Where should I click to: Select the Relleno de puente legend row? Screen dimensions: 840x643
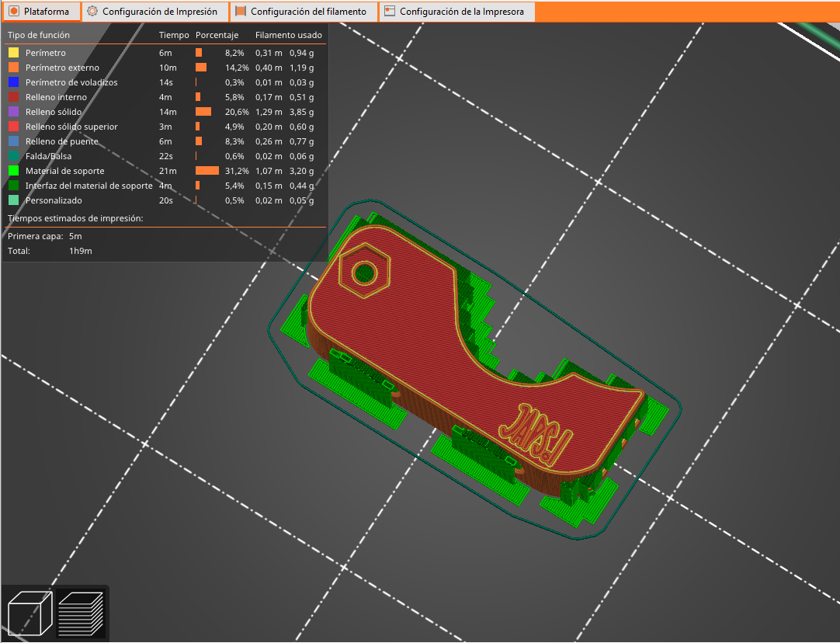[61, 141]
